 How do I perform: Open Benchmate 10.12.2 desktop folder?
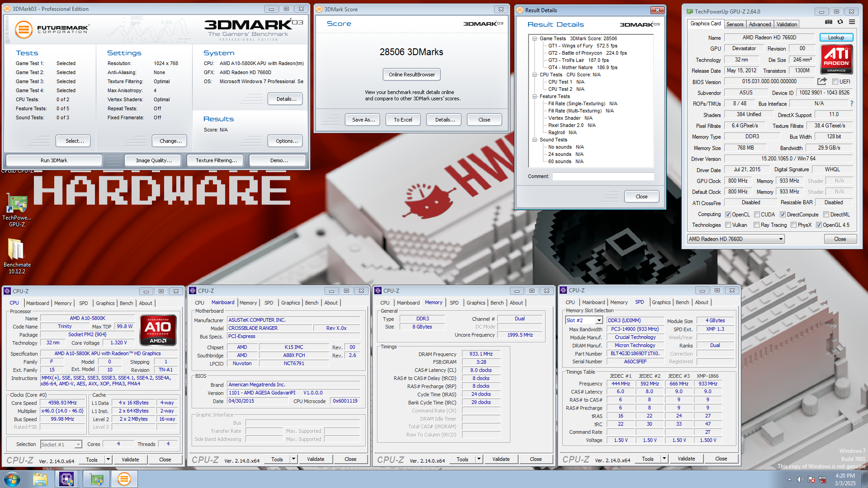tap(17, 256)
